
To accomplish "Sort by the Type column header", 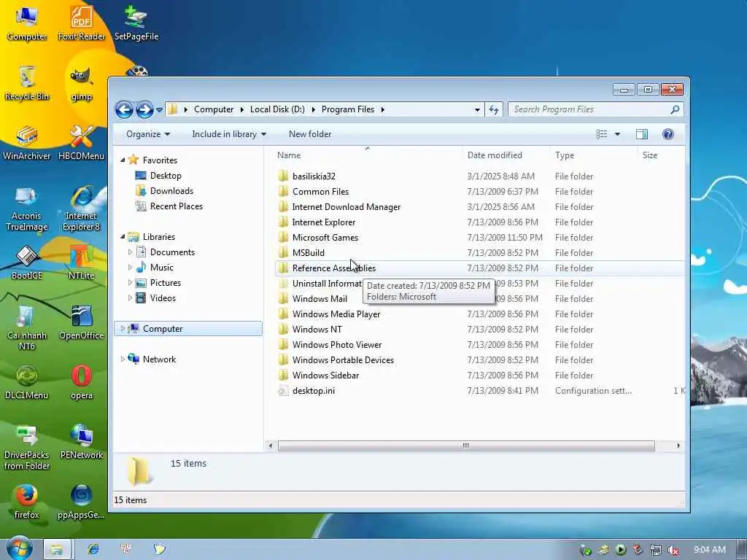I will (593, 155).
